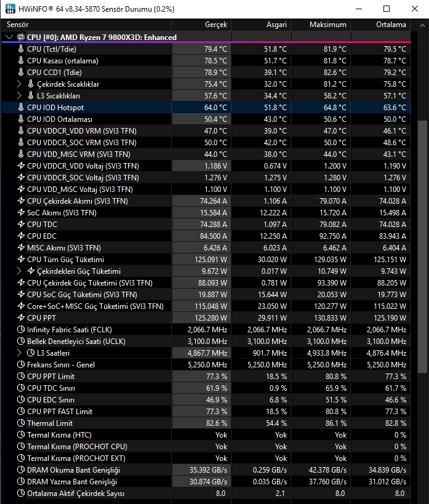Collapse the CPU [#0] AMD Ryzen sensor group
Viewport: 429px width, 504px height.
coord(9,37)
